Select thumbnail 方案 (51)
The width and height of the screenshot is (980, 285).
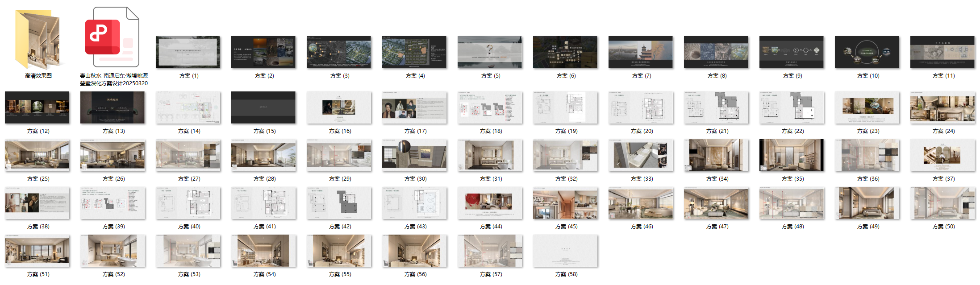click(37, 251)
